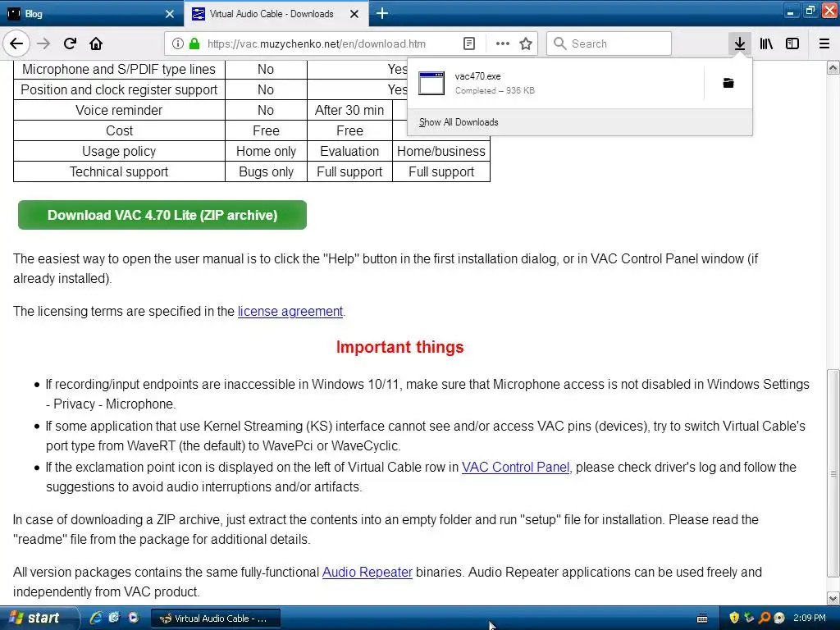Screen dimensions: 840x630
Task: Click the 'Cost' row label
Action: click(119, 130)
